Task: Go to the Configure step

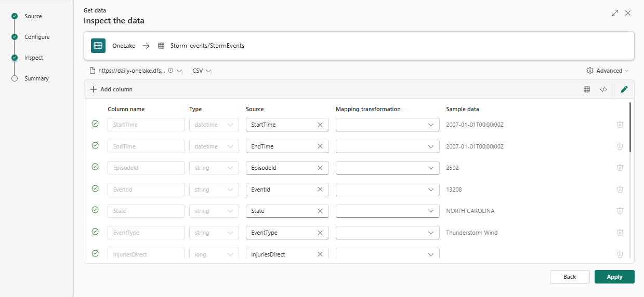Action: point(37,37)
